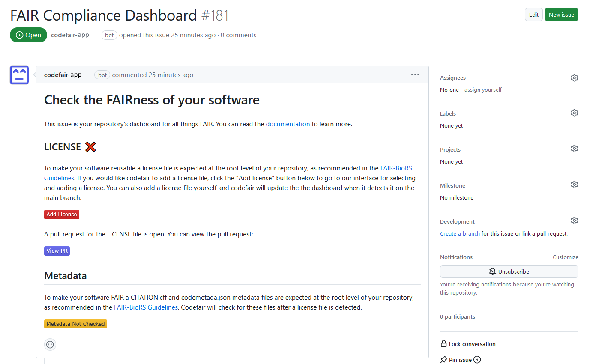This screenshot has height=364, width=590.
Task: Click the Edit title button
Action: [533, 15]
